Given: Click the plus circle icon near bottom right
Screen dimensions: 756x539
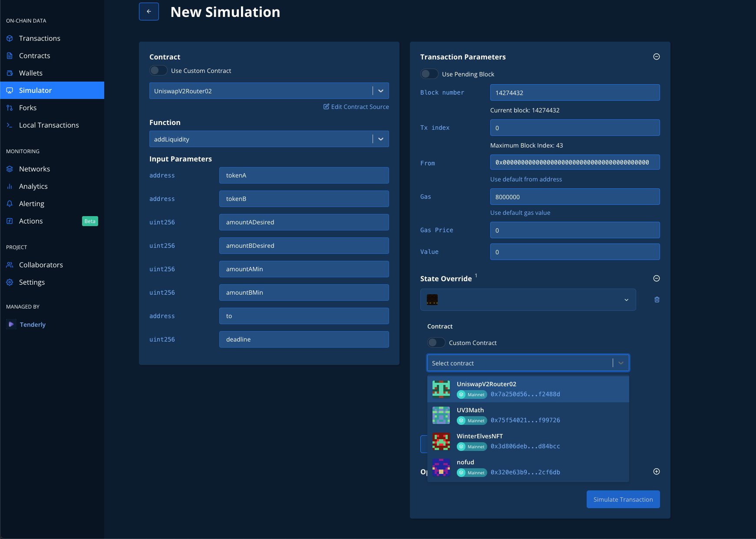Looking at the screenshot, I should (657, 471).
